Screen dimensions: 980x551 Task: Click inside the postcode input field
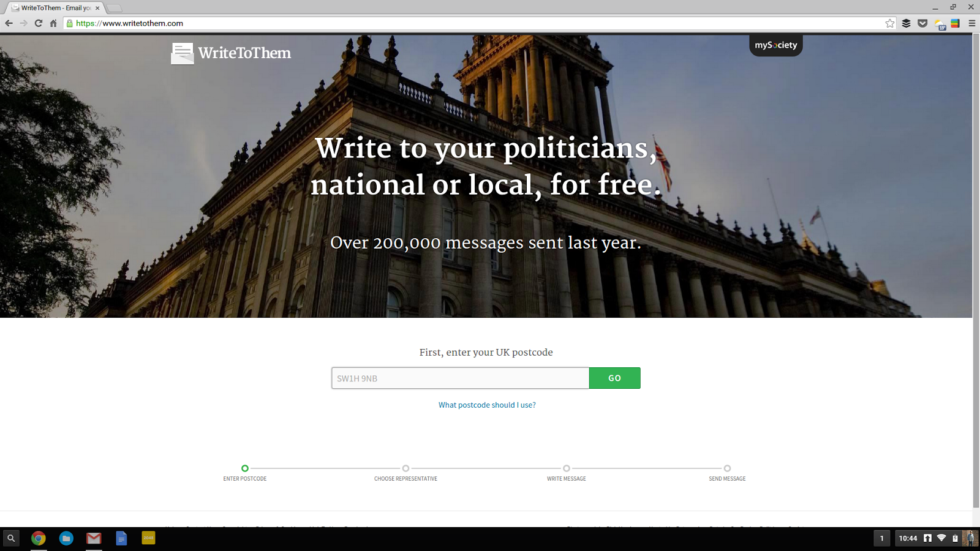pyautogui.click(x=459, y=378)
